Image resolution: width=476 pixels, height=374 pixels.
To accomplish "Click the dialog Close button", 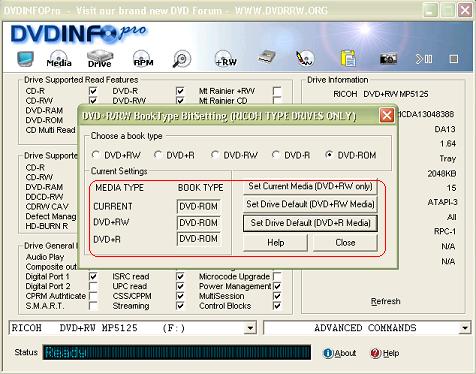I will click(345, 243).
